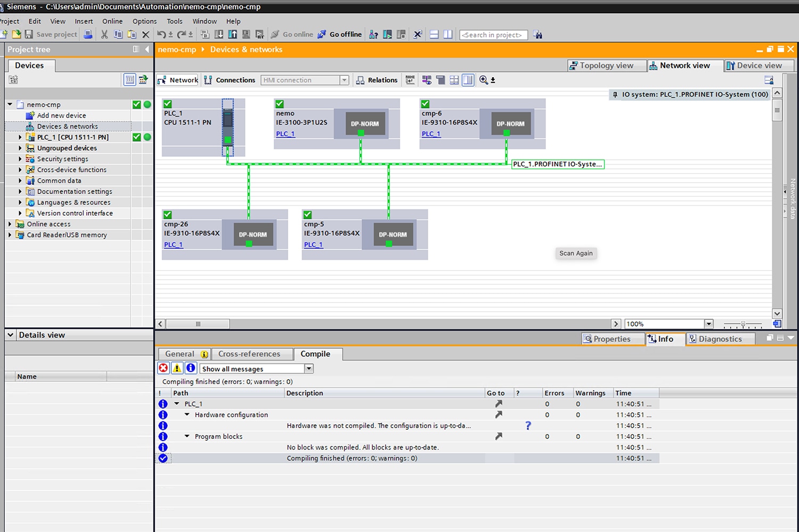Select the cmp-6 DP-NORM device module
799x532 pixels.
[510, 124]
